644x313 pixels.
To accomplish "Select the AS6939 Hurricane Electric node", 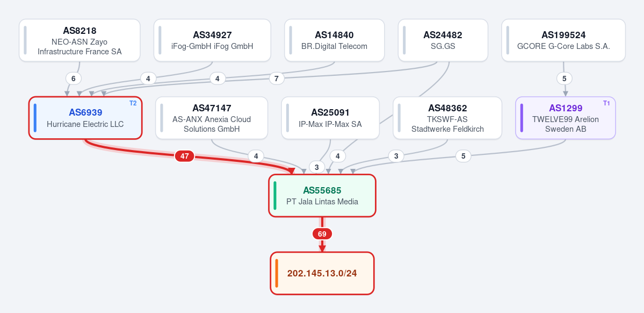I will point(85,118).
